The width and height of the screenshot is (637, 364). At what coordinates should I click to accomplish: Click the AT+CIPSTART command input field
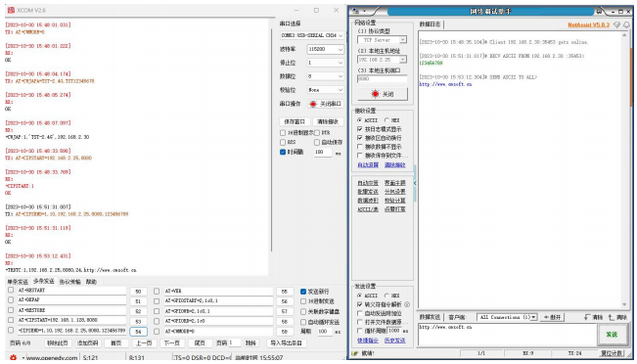click(x=71, y=320)
